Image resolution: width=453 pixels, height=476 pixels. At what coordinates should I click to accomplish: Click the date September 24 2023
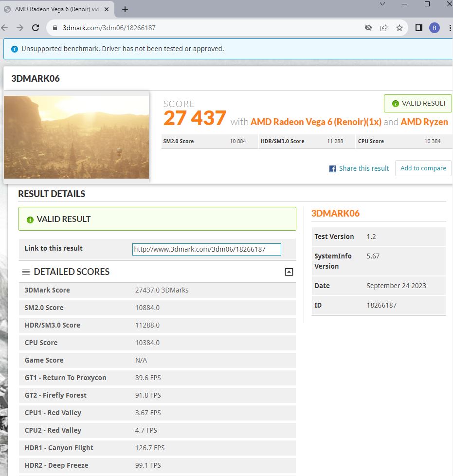pos(396,286)
